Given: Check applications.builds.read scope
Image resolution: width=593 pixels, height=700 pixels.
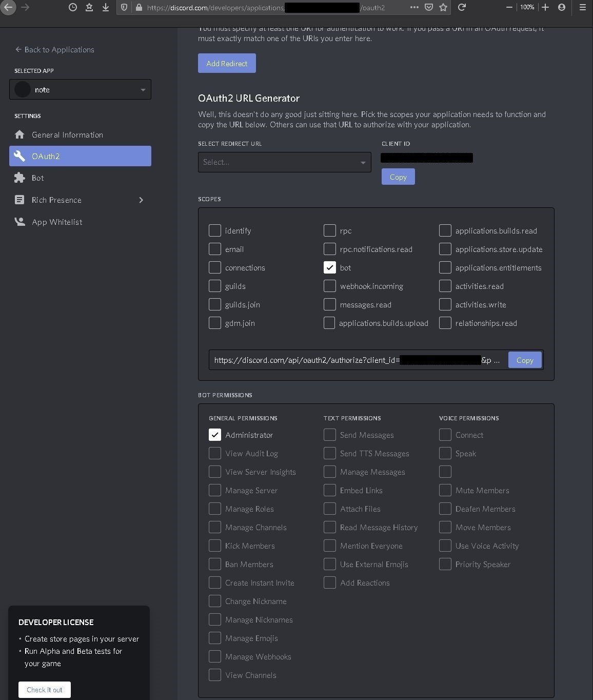Looking at the screenshot, I should [x=445, y=230].
